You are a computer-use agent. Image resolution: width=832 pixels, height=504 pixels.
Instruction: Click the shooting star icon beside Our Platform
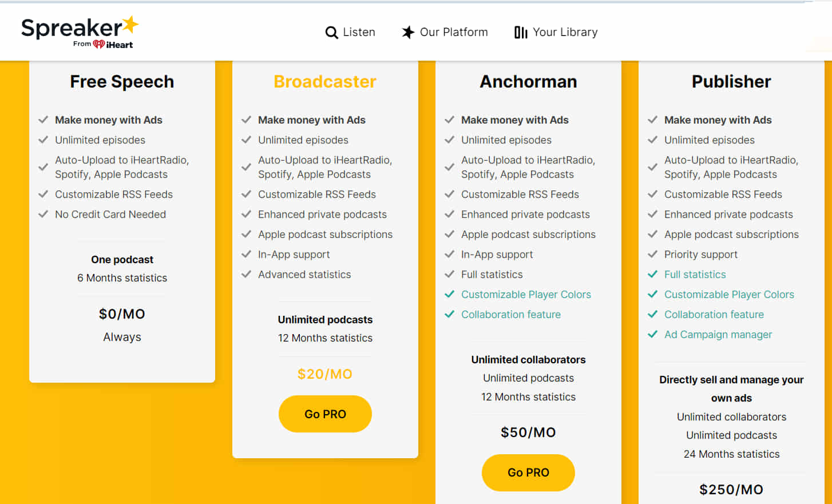click(407, 32)
